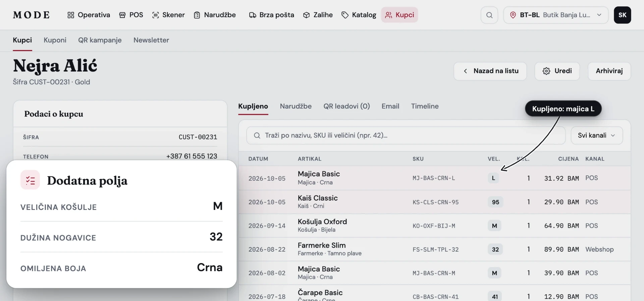The image size is (644, 301).
Task: Open the QR kampanje tab
Action: pos(100,40)
